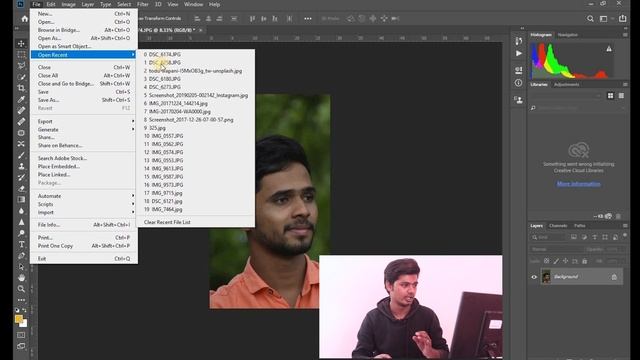Open the Info panel icon

pyautogui.click(x=518, y=83)
